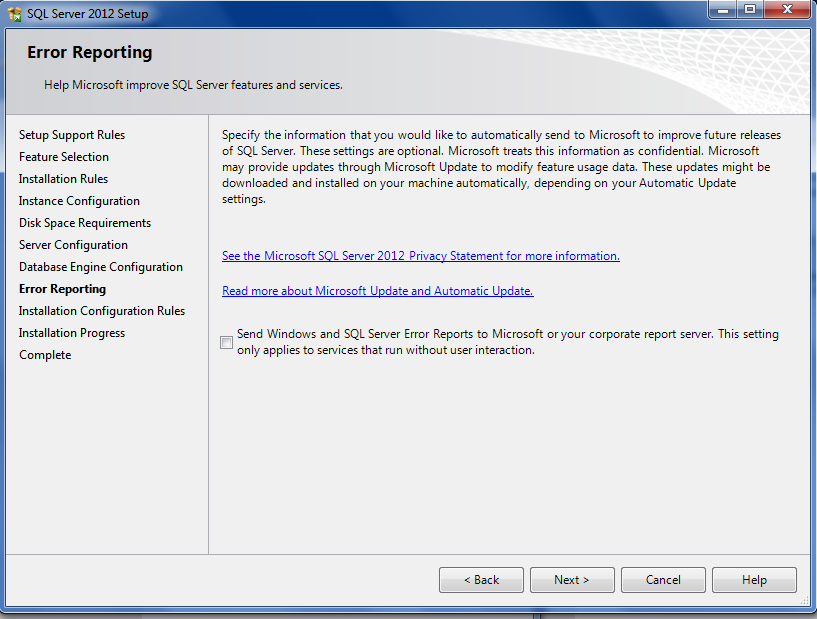The height and width of the screenshot is (619, 817).
Task: Go back with the Back button
Action: (x=481, y=580)
